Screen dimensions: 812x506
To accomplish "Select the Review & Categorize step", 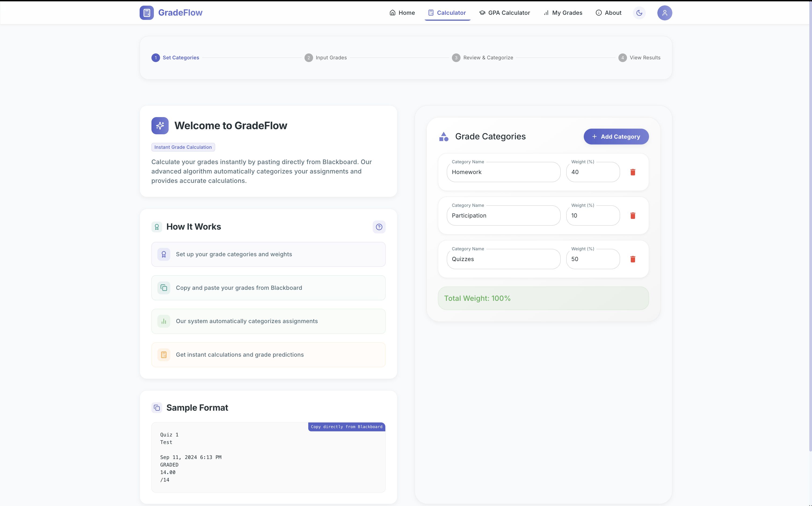I will (483, 57).
